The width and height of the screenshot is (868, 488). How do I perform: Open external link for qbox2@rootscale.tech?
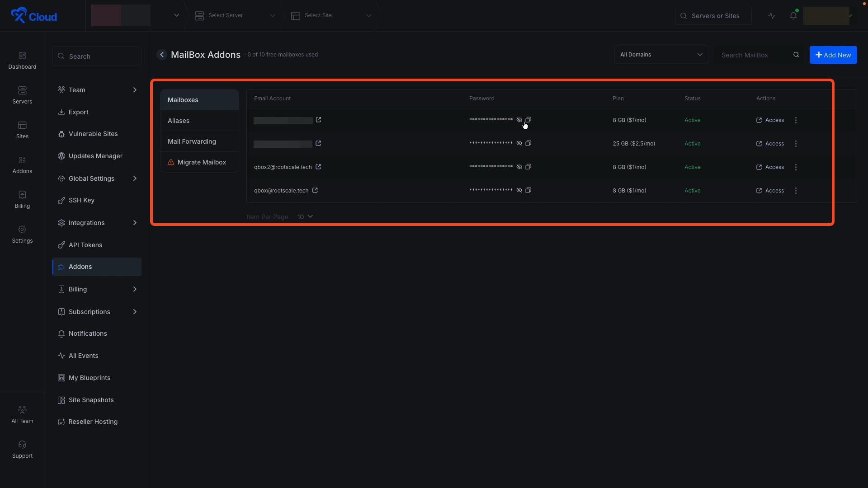tap(318, 167)
